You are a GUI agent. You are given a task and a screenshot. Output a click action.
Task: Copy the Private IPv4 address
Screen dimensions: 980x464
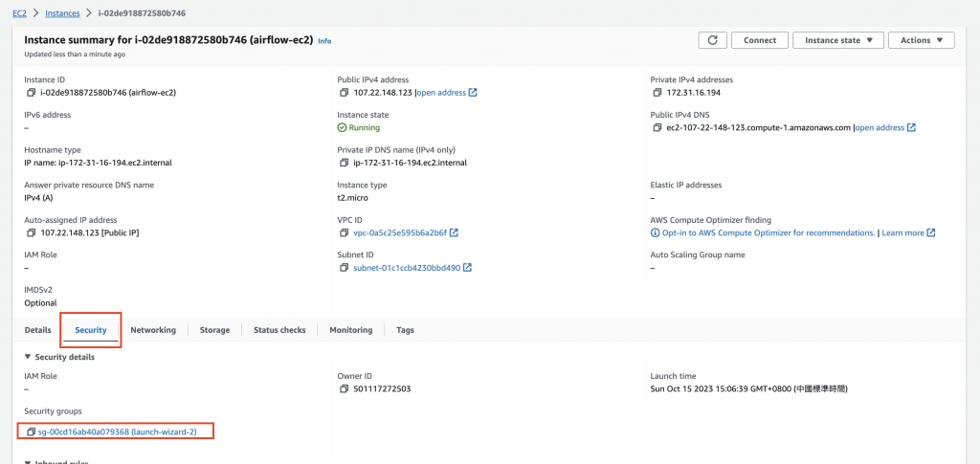657,93
